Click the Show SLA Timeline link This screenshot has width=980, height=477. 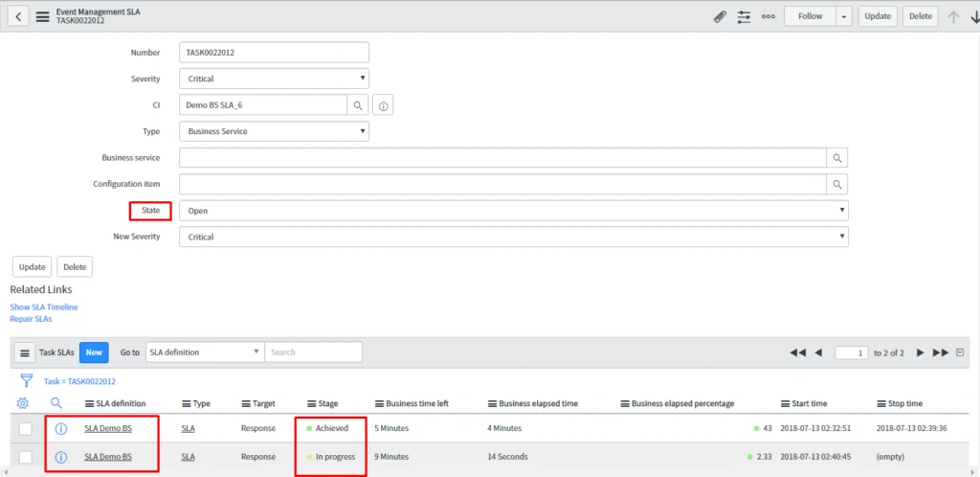(x=44, y=307)
